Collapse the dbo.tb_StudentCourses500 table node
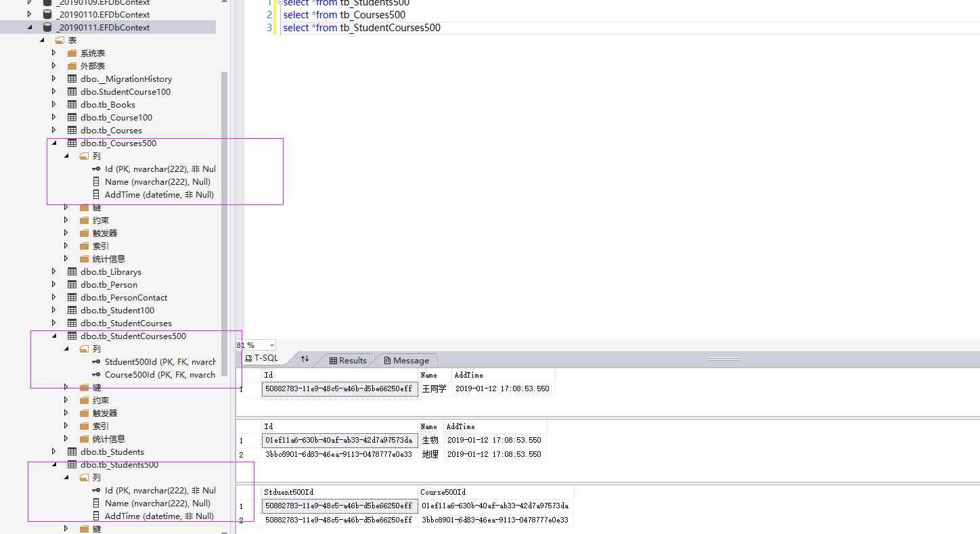980x534 pixels. (54, 336)
